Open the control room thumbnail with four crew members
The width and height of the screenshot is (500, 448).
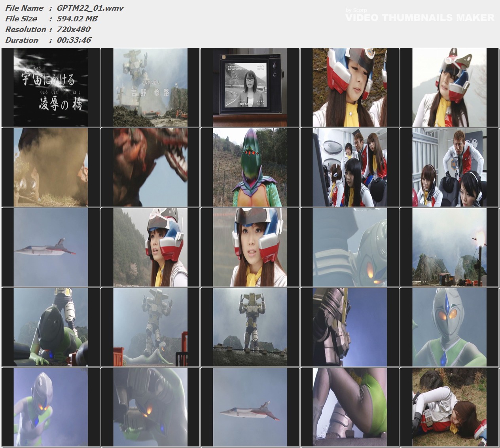coord(350,167)
